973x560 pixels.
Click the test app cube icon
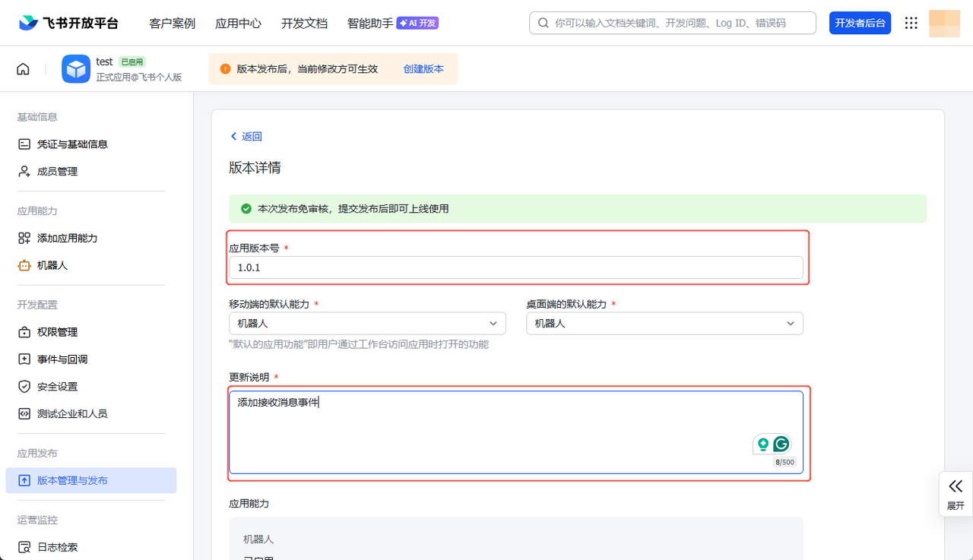[x=76, y=69]
